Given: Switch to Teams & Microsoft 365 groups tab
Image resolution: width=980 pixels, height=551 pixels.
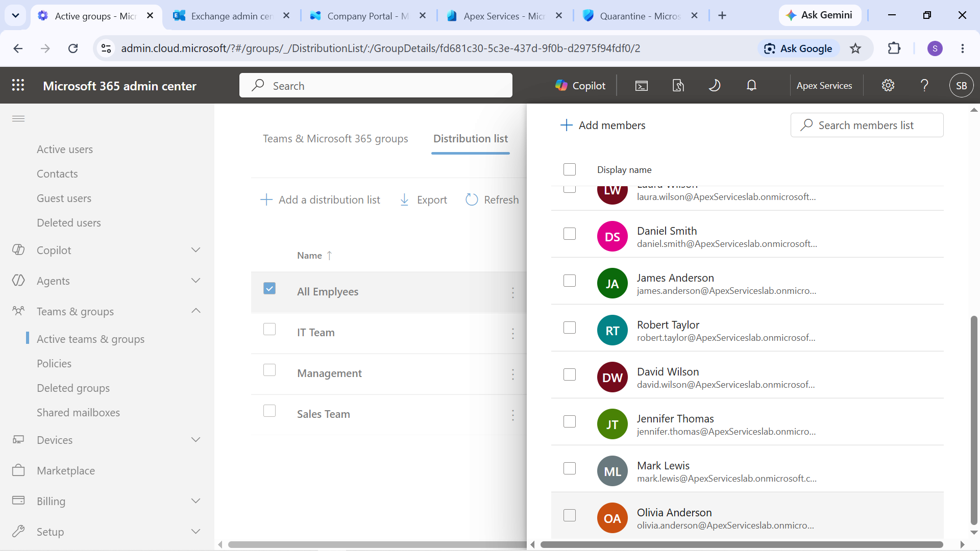Looking at the screenshot, I should (x=335, y=139).
